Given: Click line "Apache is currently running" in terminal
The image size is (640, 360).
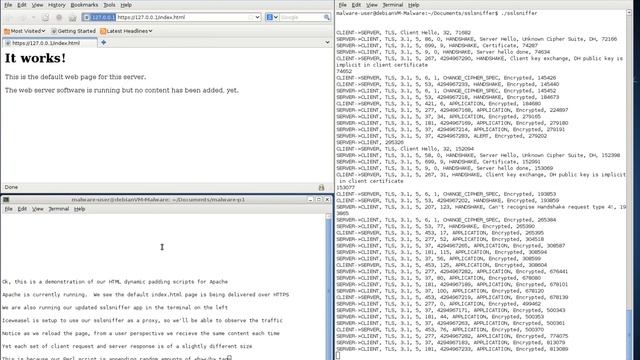Looking at the screenshot, I should point(145,295).
